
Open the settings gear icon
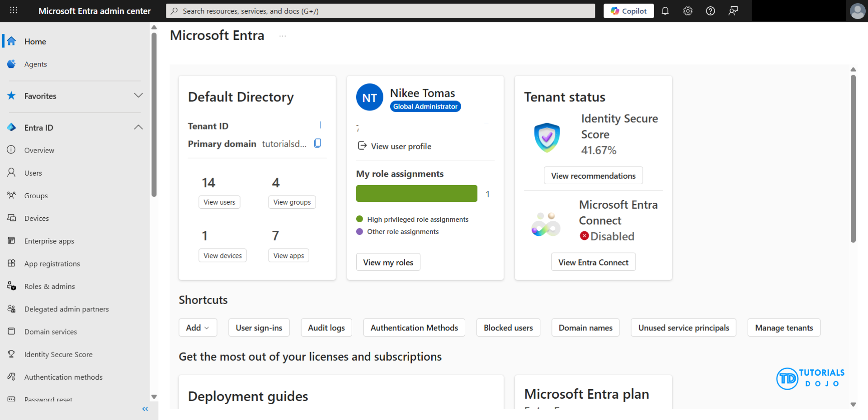[688, 11]
